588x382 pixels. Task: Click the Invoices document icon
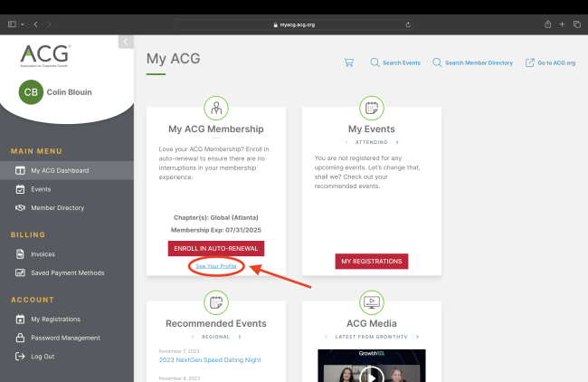click(x=20, y=254)
